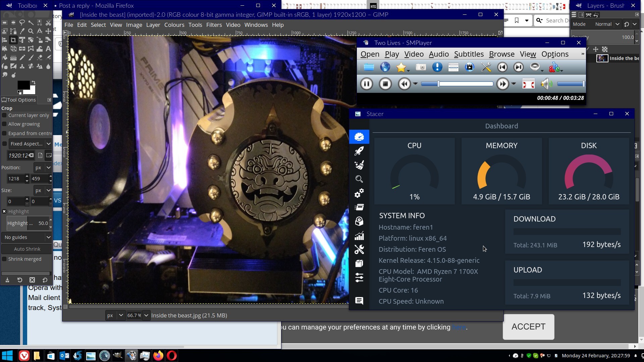
Task: Open the Filters menu in GIMP
Action: click(214, 25)
